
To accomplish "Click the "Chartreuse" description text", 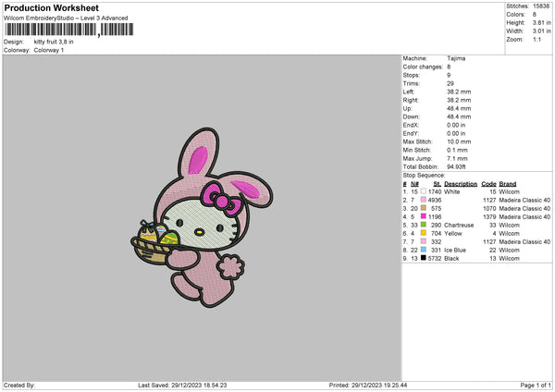I will pyautogui.click(x=459, y=225).
